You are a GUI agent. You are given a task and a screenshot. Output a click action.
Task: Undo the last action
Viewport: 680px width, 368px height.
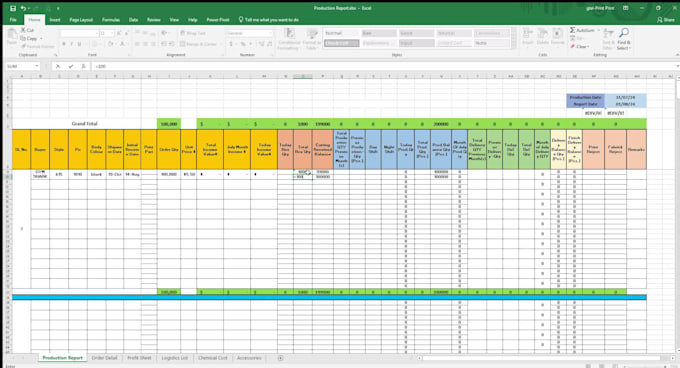pyautogui.click(x=23, y=8)
